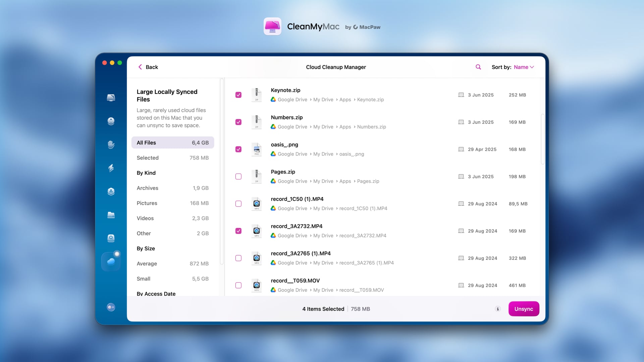Click the info icon near Unsync

(x=497, y=309)
